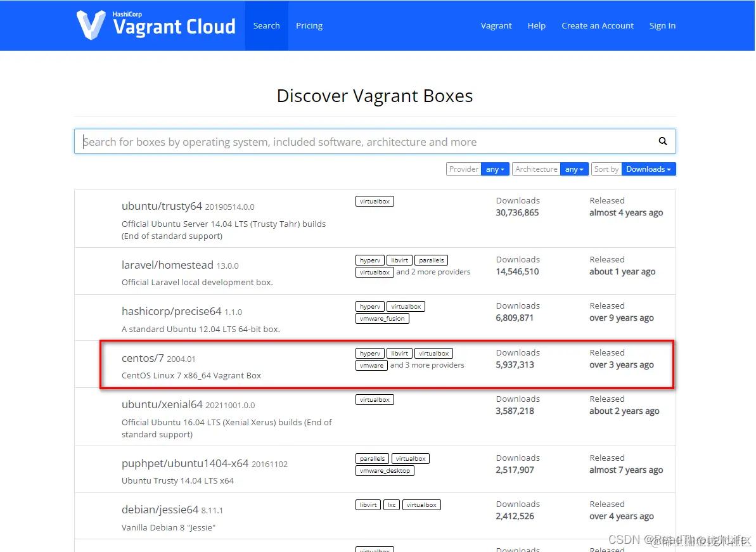
Task: Click 'CentOS Linux 7 x86_64 Vagrant Box' description
Action: [191, 375]
